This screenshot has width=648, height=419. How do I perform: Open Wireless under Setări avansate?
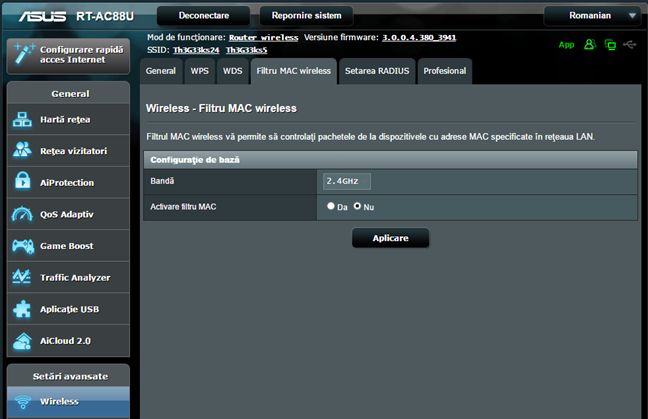point(69,402)
